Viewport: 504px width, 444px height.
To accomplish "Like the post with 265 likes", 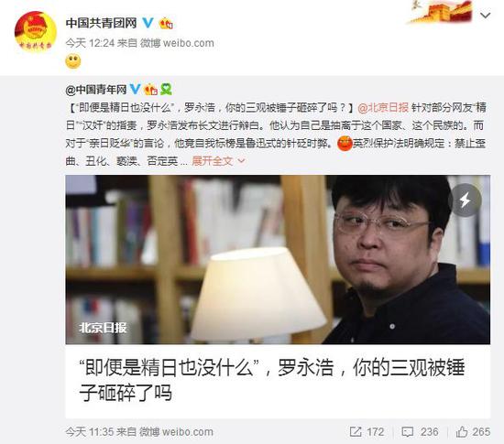I will coord(473,432).
